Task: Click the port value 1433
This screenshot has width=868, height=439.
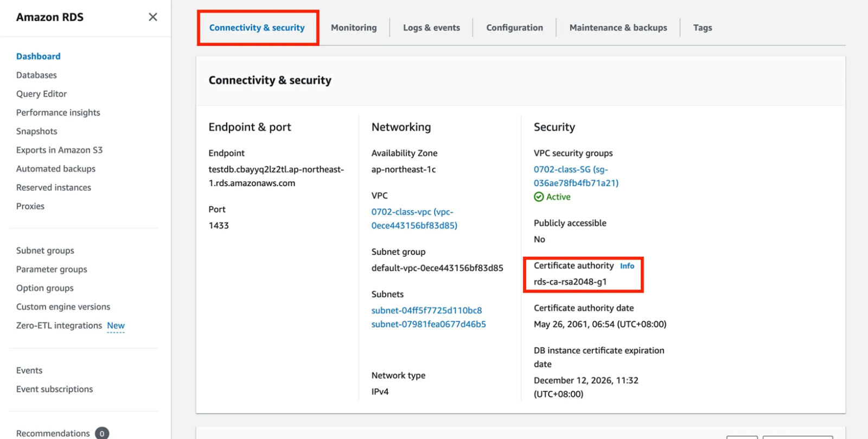Action: point(219,225)
